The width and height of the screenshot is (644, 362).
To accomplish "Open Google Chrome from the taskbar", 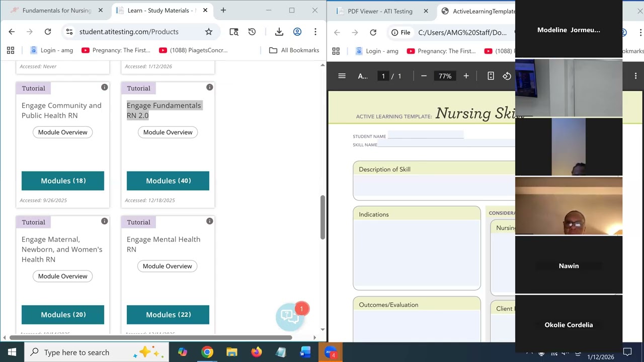I will (207, 352).
